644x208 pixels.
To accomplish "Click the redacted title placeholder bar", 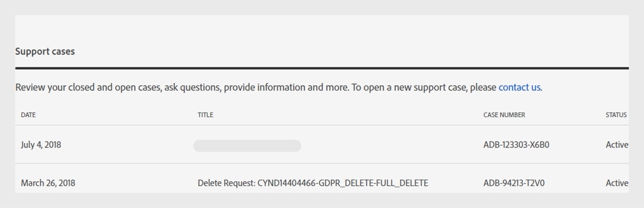I will point(247,146).
